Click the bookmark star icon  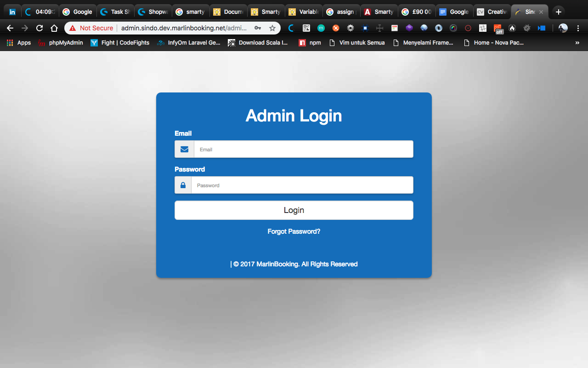pyautogui.click(x=272, y=28)
